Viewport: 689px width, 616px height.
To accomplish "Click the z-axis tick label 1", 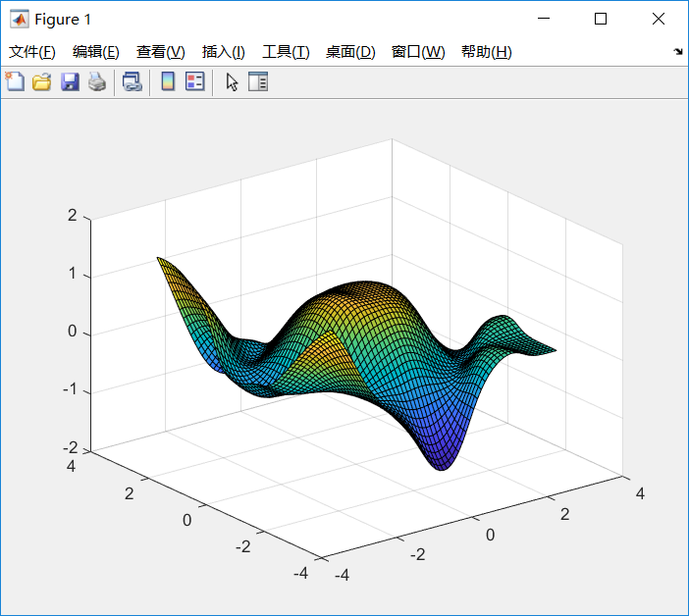I will (x=73, y=274).
